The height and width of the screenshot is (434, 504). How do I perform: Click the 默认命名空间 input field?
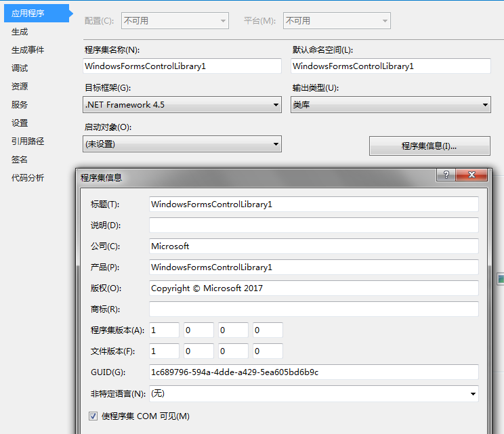coord(391,66)
